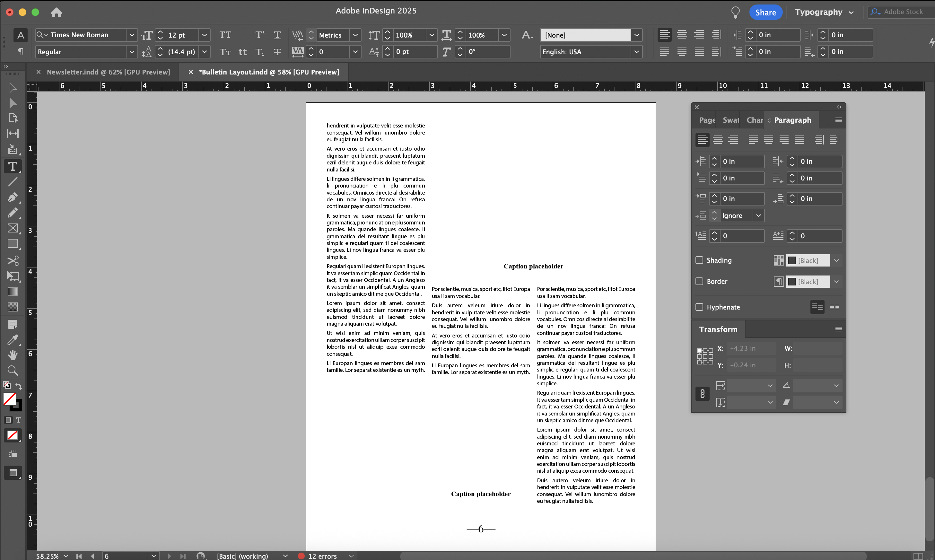The image size is (935, 560).
Task: Open the Swatches panel tab
Action: pyautogui.click(x=730, y=120)
